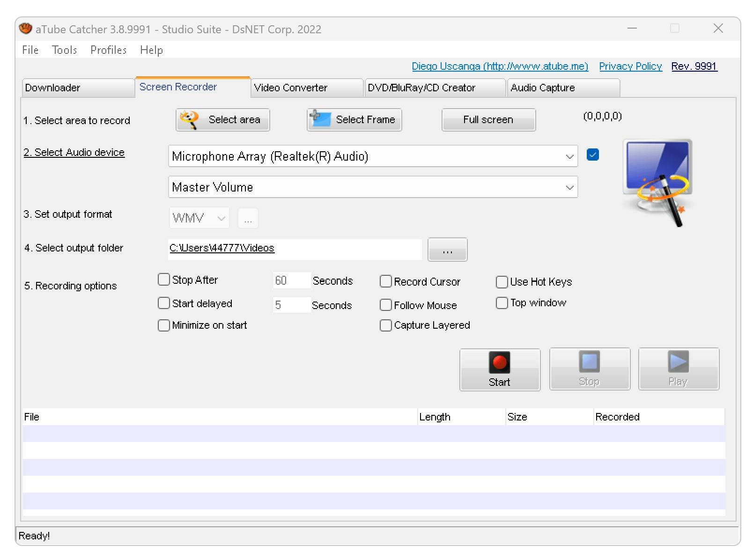Open the Master Volume dropdown

coord(373,187)
